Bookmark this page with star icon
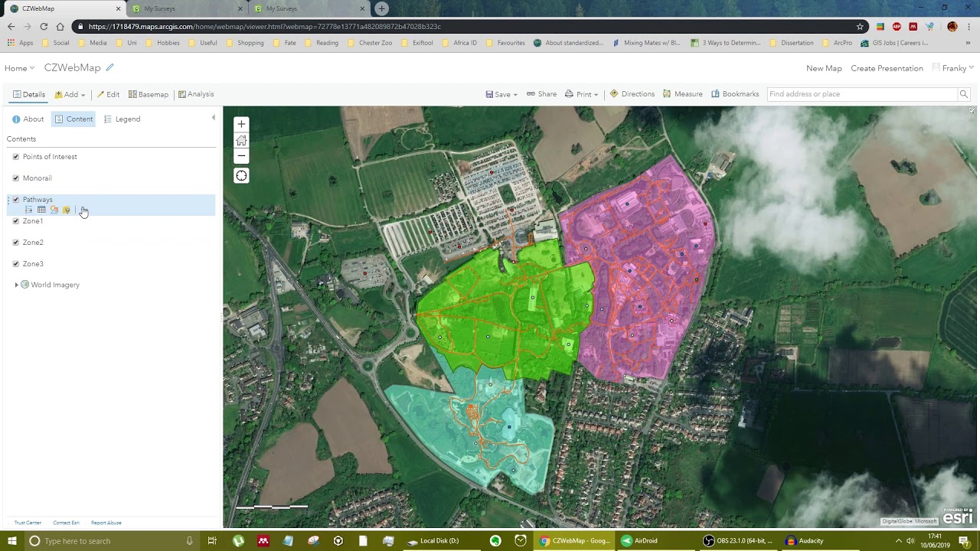 (x=860, y=26)
